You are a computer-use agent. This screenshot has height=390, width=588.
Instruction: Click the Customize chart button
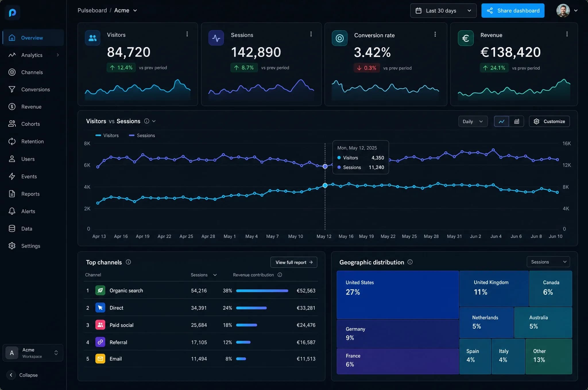[549, 122]
